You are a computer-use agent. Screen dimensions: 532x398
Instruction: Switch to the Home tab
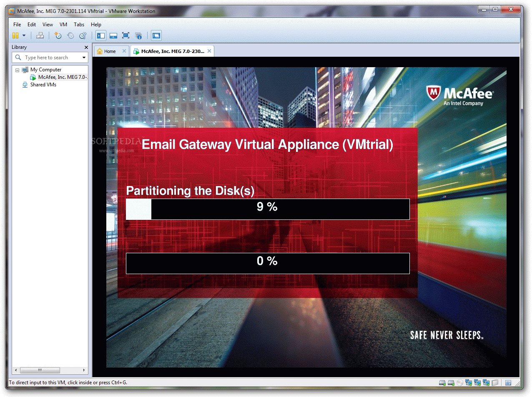point(111,51)
